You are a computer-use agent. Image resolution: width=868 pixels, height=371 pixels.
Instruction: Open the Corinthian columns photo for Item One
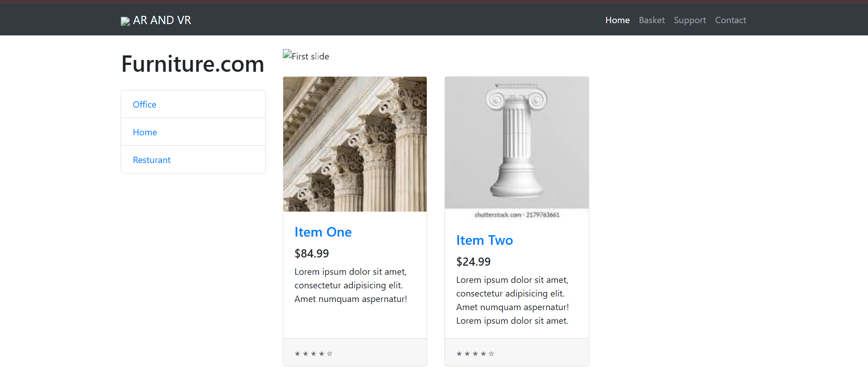(355, 144)
